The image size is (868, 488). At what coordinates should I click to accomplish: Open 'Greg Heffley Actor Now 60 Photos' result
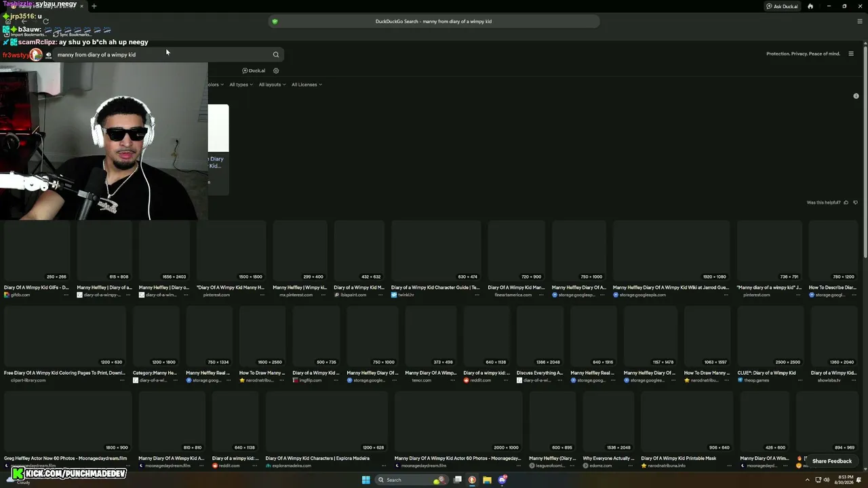click(x=65, y=458)
